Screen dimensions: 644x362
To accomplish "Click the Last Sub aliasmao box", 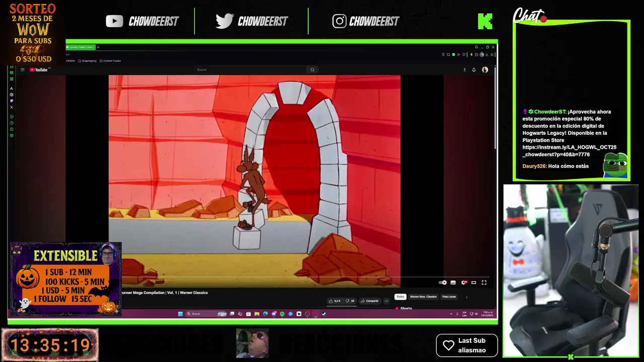I will pos(467,345).
